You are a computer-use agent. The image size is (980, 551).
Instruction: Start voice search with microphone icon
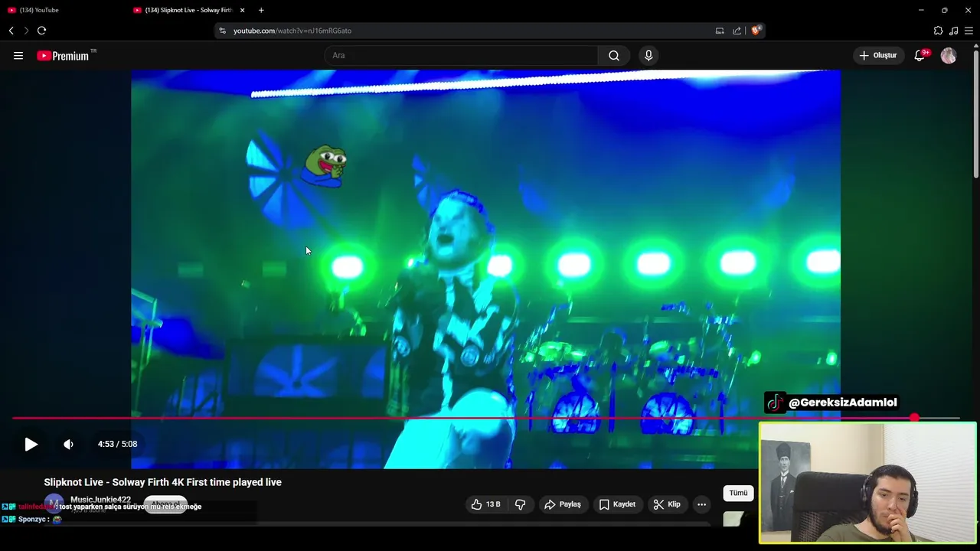coord(648,55)
